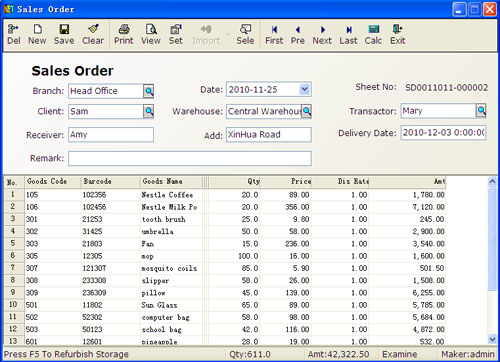The height and width of the screenshot is (362, 500).
Task: Go to First record
Action: (x=274, y=34)
